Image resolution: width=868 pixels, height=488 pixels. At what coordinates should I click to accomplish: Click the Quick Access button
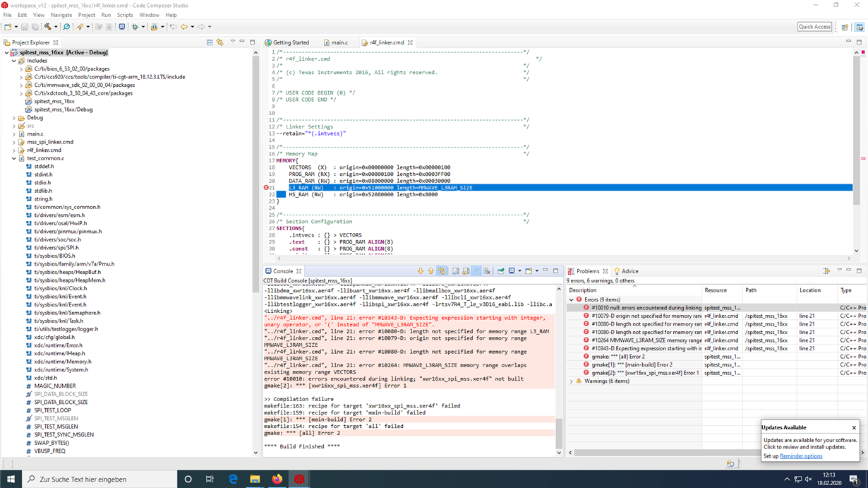click(x=814, y=27)
